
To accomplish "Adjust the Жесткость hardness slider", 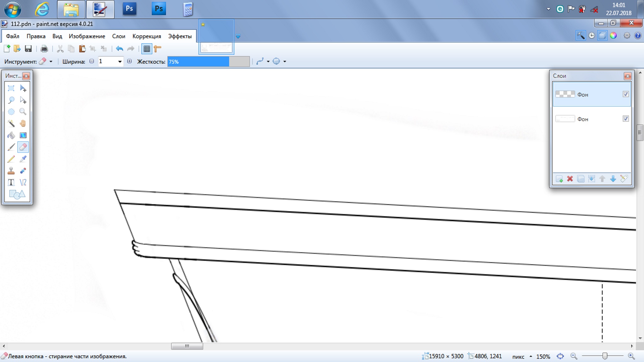I will (x=208, y=62).
